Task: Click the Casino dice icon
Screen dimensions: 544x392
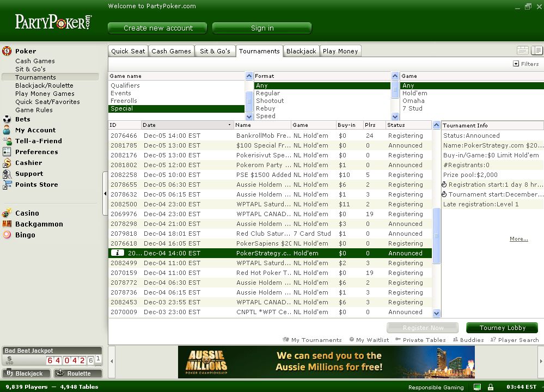Action: (7, 213)
